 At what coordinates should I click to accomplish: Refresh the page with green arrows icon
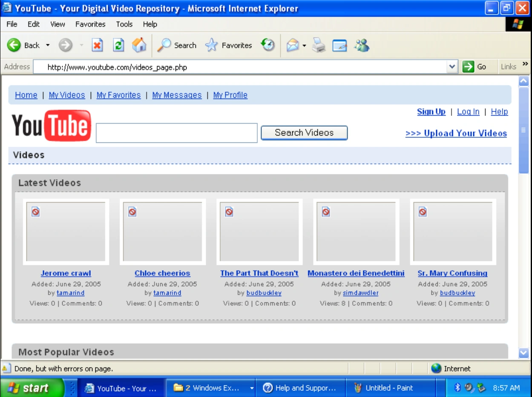(x=118, y=45)
